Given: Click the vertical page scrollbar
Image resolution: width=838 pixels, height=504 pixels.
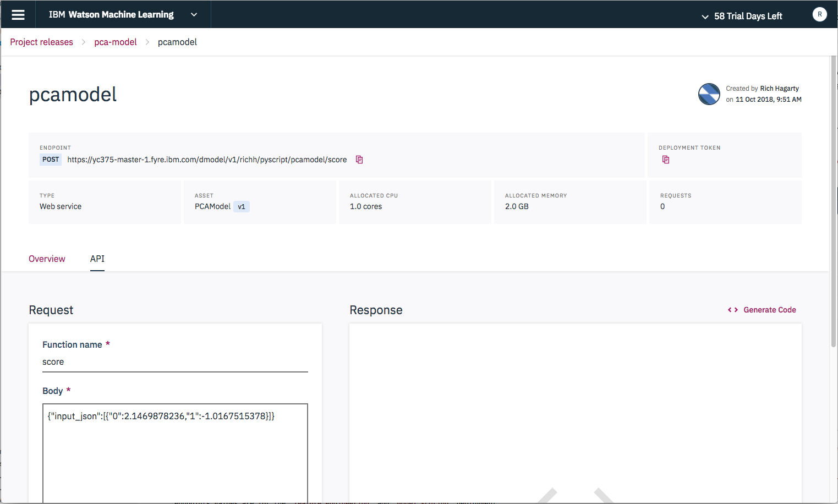Looking at the screenshot, I should pos(833,201).
